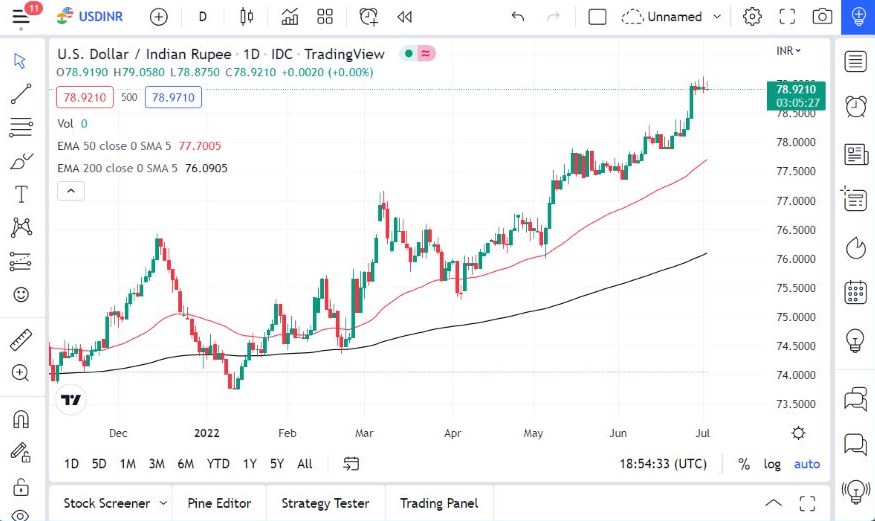Take a chart snapshot with camera
This screenshot has height=521, width=875.
pos(822,17)
